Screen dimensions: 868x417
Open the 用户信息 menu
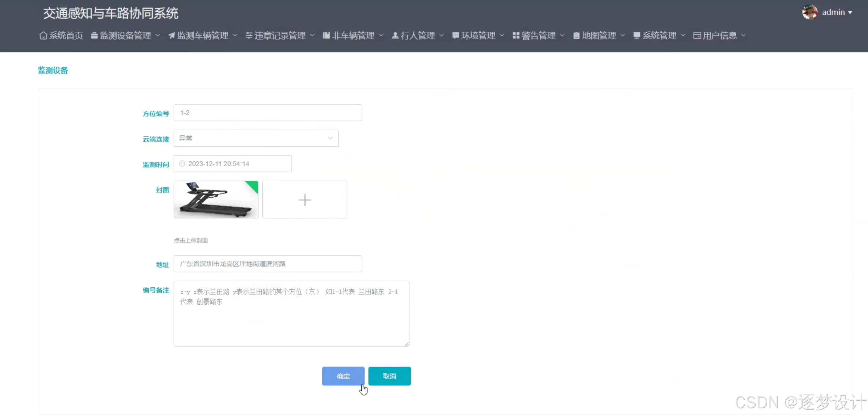pyautogui.click(x=719, y=35)
